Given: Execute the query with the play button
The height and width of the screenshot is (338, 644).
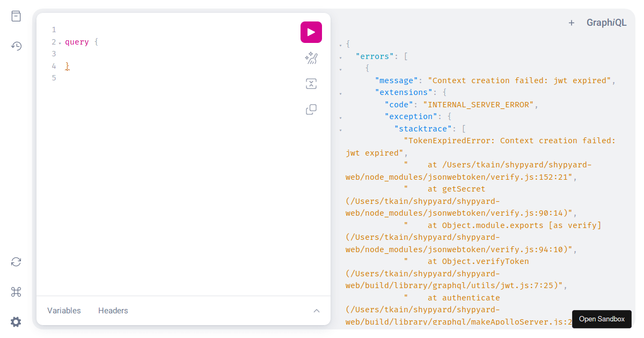Looking at the screenshot, I should [311, 32].
